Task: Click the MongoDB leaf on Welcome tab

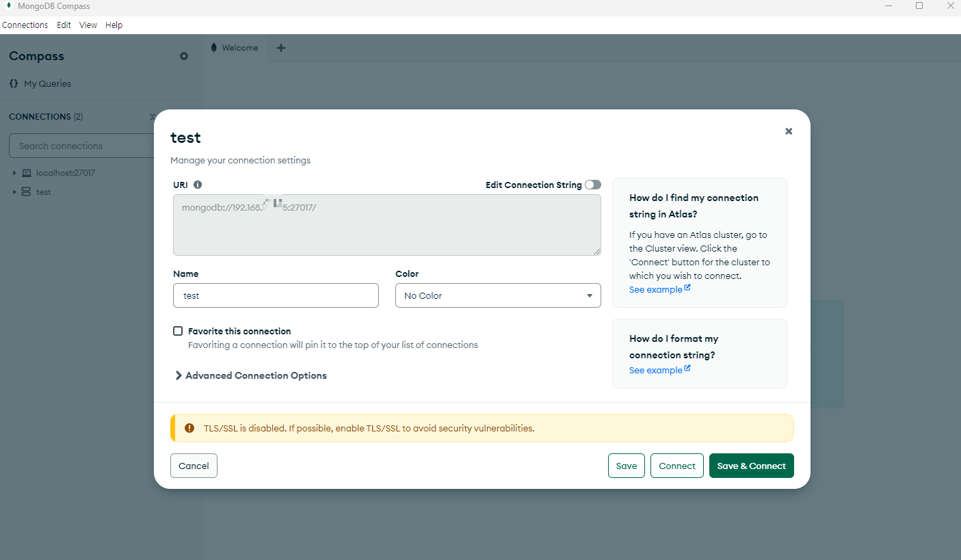Action: click(x=214, y=48)
